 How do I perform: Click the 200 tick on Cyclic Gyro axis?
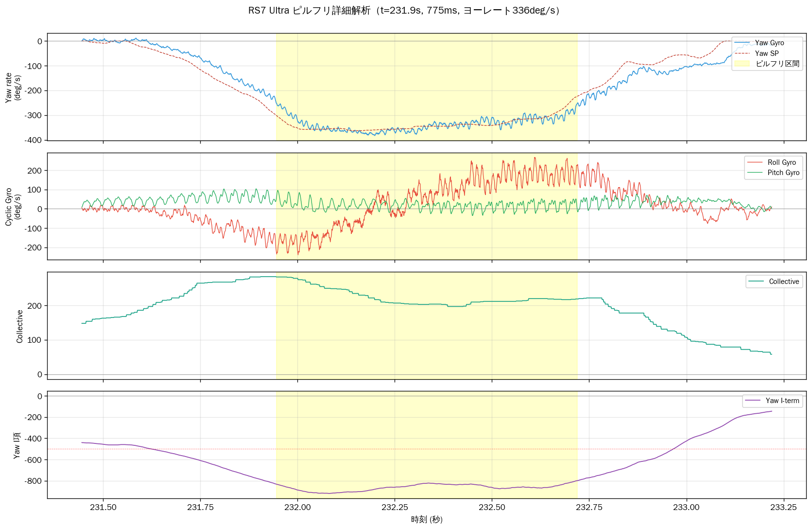[x=36, y=171]
